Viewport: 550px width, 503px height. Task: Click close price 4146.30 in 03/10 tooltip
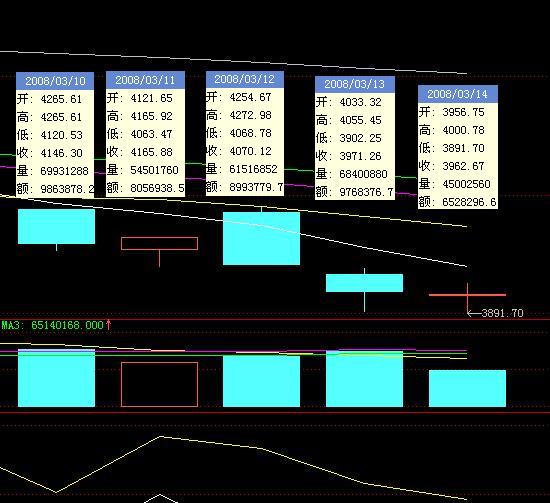[61, 153]
